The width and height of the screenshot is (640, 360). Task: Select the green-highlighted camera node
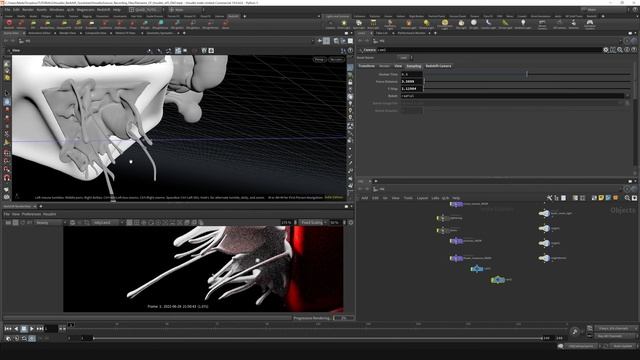(x=498, y=280)
